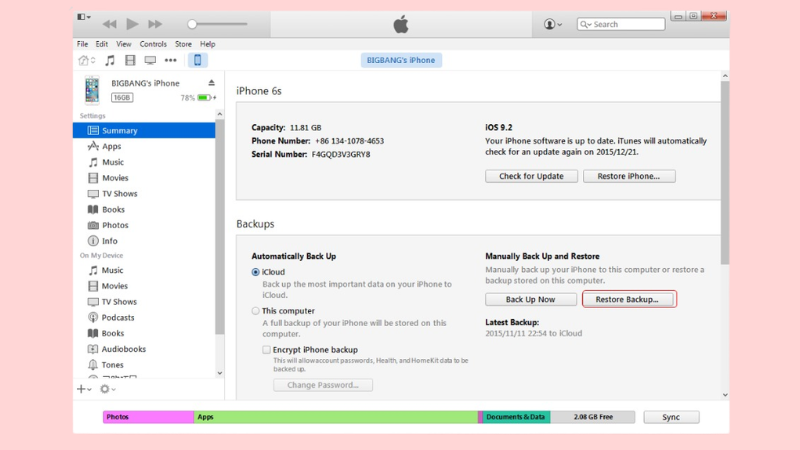The height and width of the screenshot is (450, 800).
Task: Click sidebar scroll up arrow
Action: [220, 114]
